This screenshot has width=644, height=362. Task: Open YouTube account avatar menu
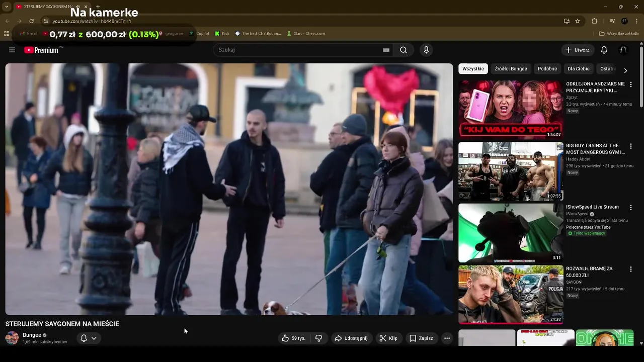(x=623, y=50)
